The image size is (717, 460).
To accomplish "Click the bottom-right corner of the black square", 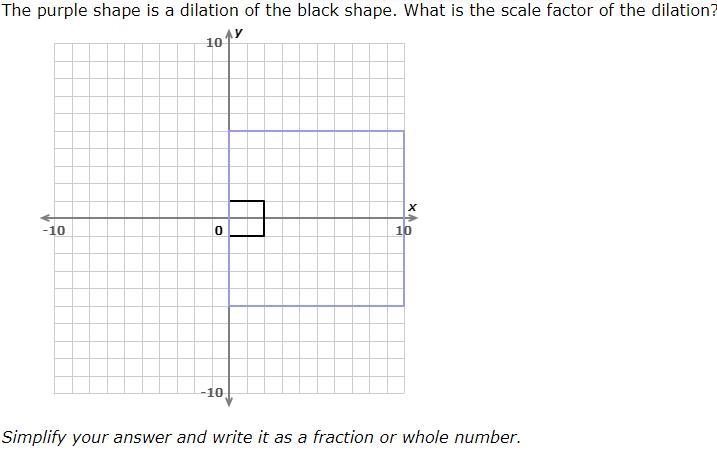I will [264, 236].
